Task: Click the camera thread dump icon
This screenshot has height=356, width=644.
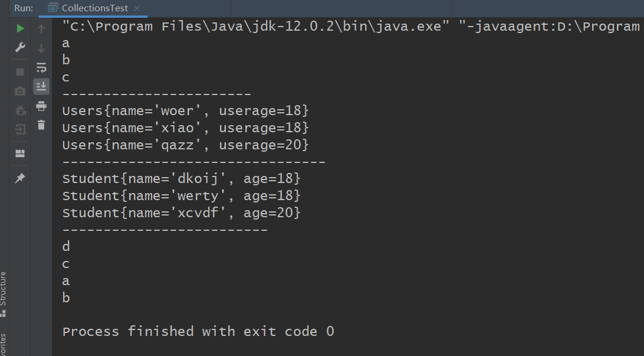Action: (20, 91)
